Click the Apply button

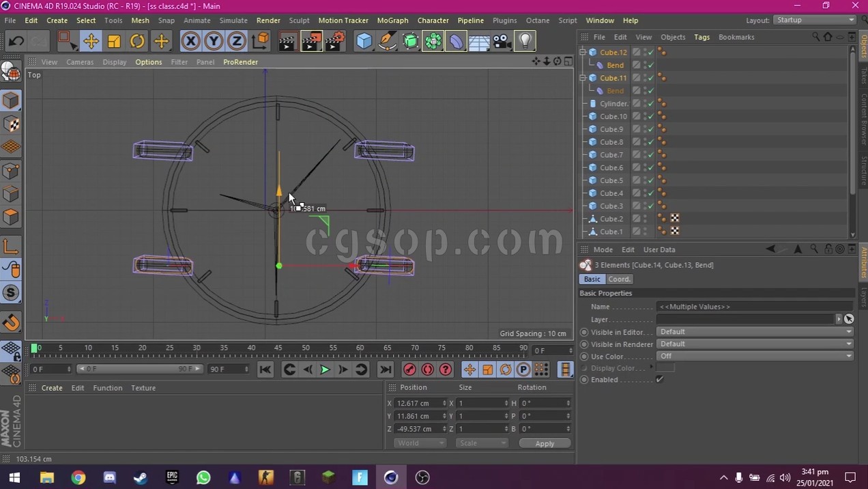545,443
